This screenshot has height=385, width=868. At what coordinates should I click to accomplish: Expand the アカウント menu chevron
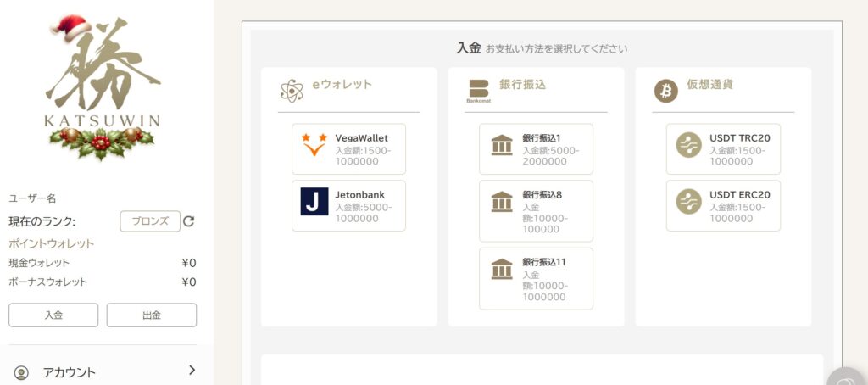[x=192, y=370]
